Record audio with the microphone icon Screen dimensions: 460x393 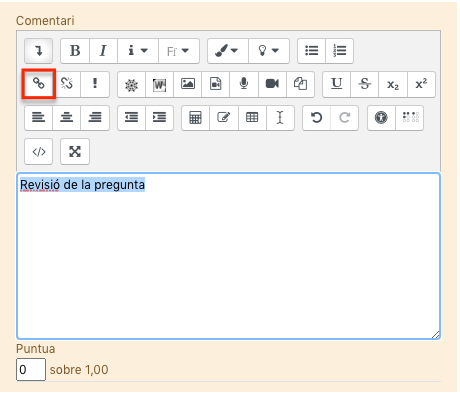coord(244,84)
